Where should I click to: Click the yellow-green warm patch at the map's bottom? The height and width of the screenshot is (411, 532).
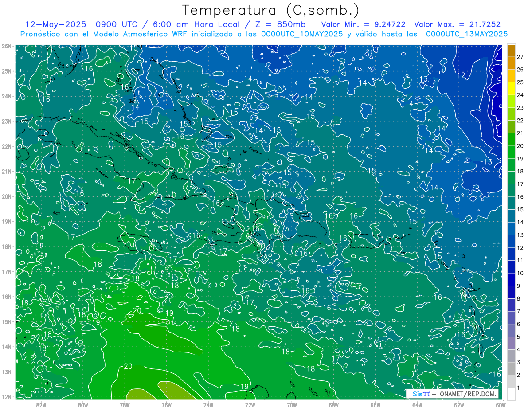pyautogui.click(x=175, y=390)
